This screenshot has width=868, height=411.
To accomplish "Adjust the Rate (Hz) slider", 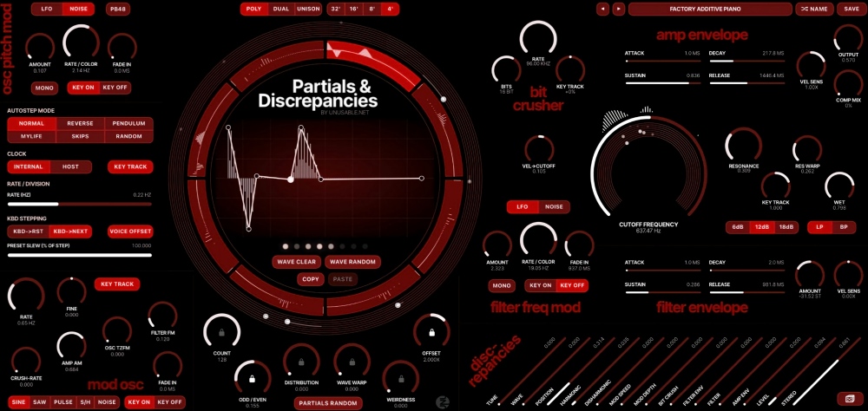I will (x=79, y=204).
